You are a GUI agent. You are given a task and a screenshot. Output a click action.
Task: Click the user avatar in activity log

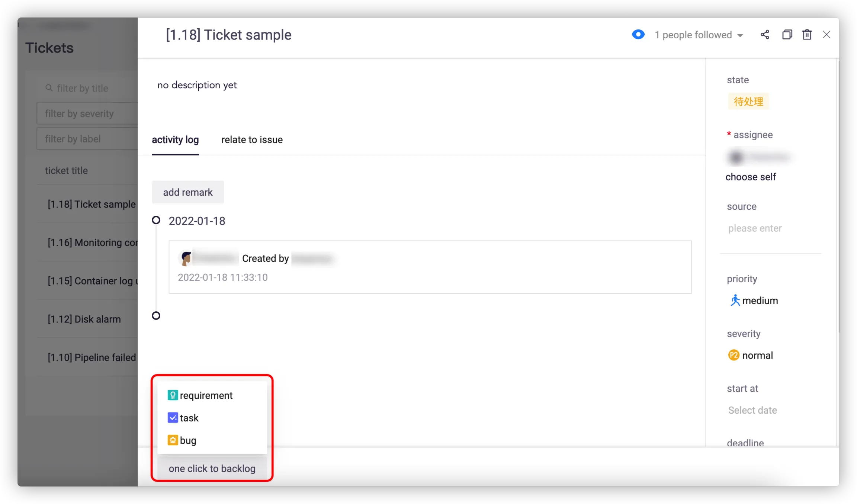point(186,258)
